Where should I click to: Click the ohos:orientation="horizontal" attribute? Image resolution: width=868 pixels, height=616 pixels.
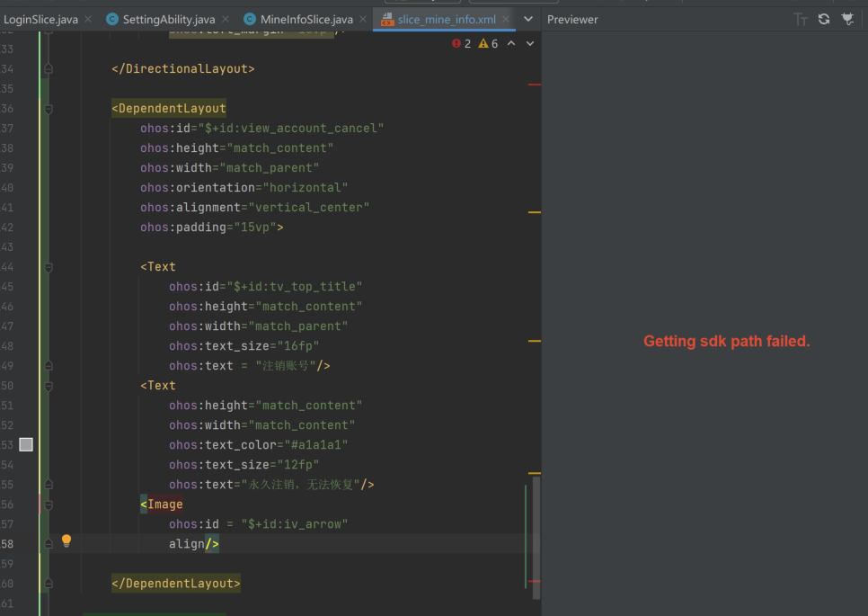pyautogui.click(x=244, y=188)
